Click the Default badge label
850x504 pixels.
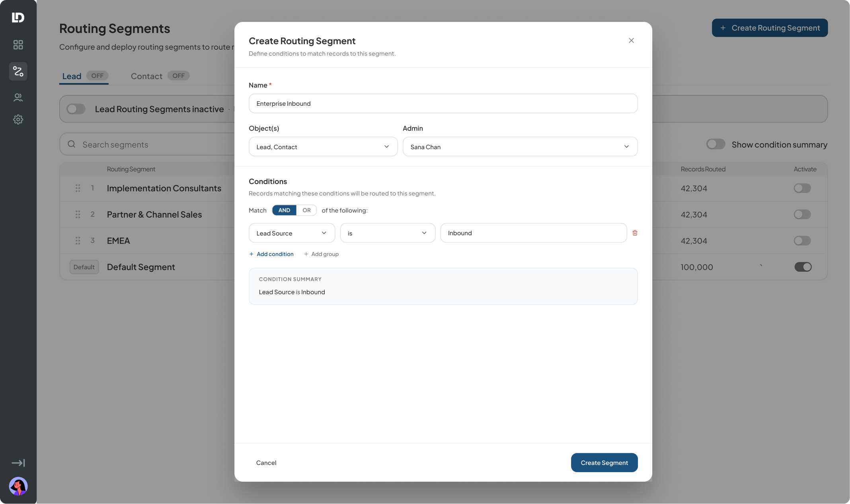(84, 267)
